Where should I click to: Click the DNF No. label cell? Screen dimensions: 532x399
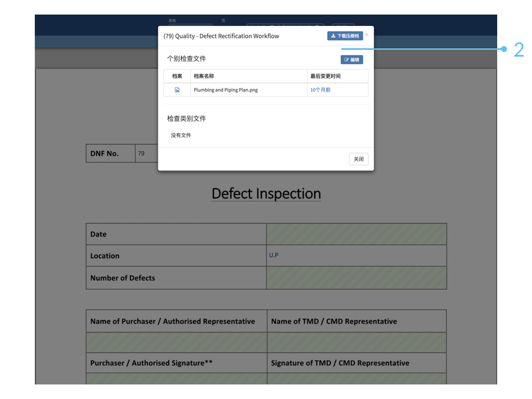(x=111, y=153)
